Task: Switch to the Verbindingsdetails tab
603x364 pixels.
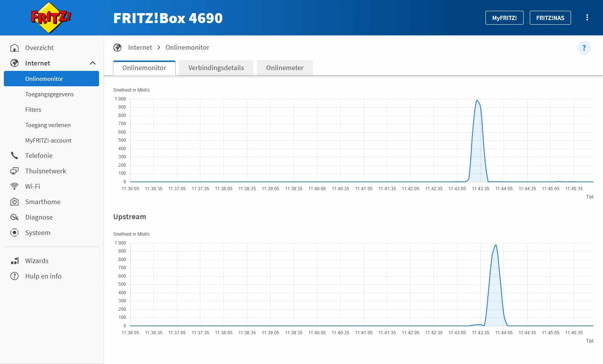Action: coord(216,68)
